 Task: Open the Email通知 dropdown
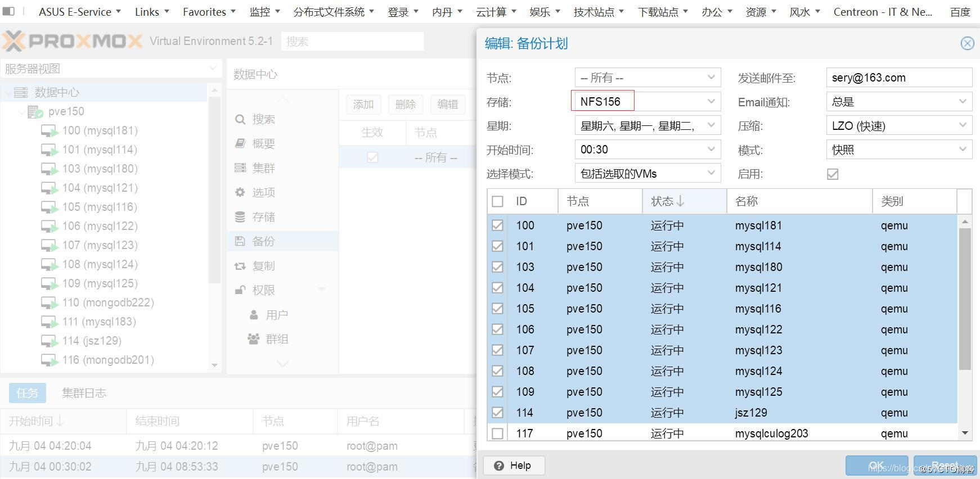(963, 102)
